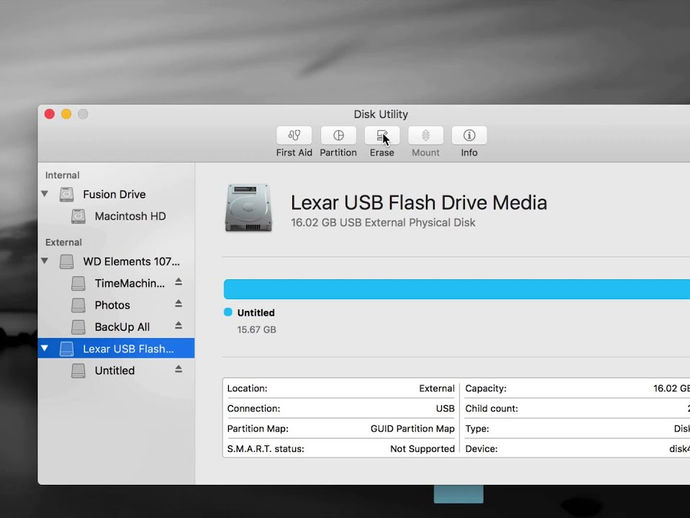The height and width of the screenshot is (518, 690).
Task: Click the 16.02 GB USB External Physical Disk subtitle
Action: pos(383,223)
